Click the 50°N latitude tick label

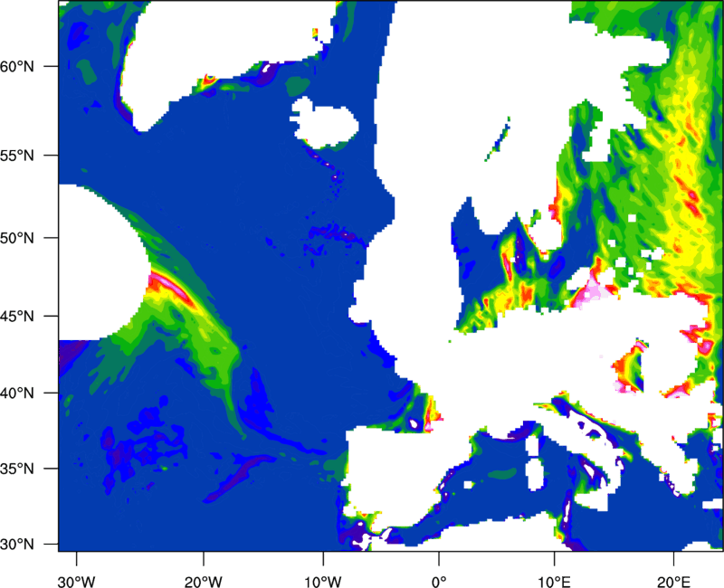[x=17, y=238]
